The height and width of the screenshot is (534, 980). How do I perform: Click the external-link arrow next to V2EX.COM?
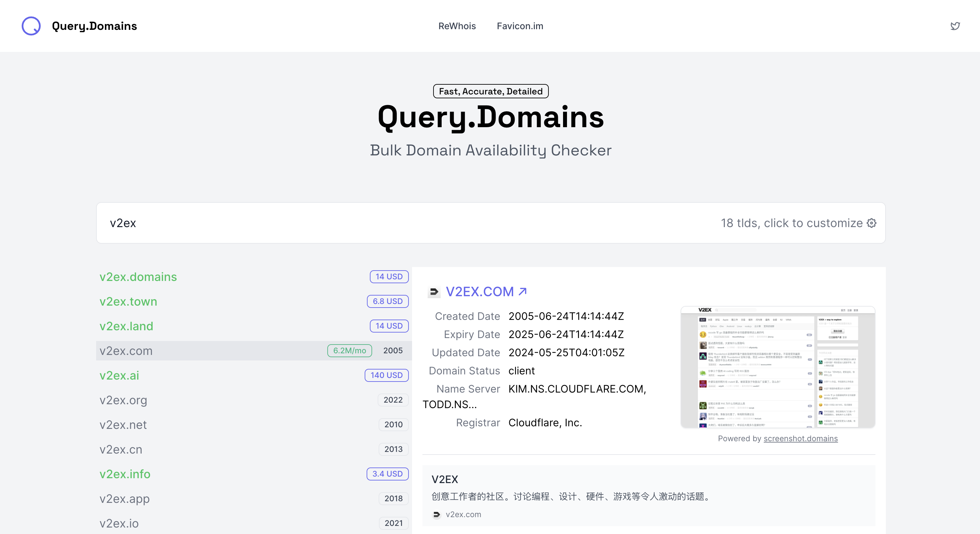[523, 292]
